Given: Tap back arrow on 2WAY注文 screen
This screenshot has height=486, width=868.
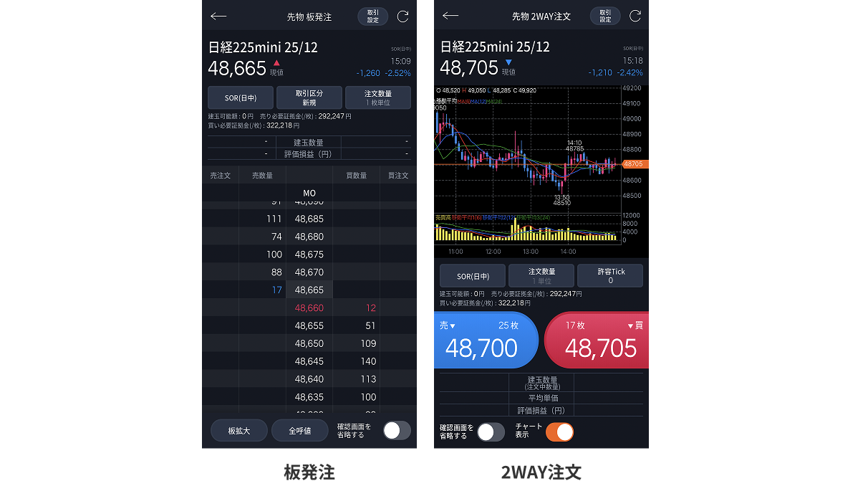Looking at the screenshot, I should pos(450,16).
